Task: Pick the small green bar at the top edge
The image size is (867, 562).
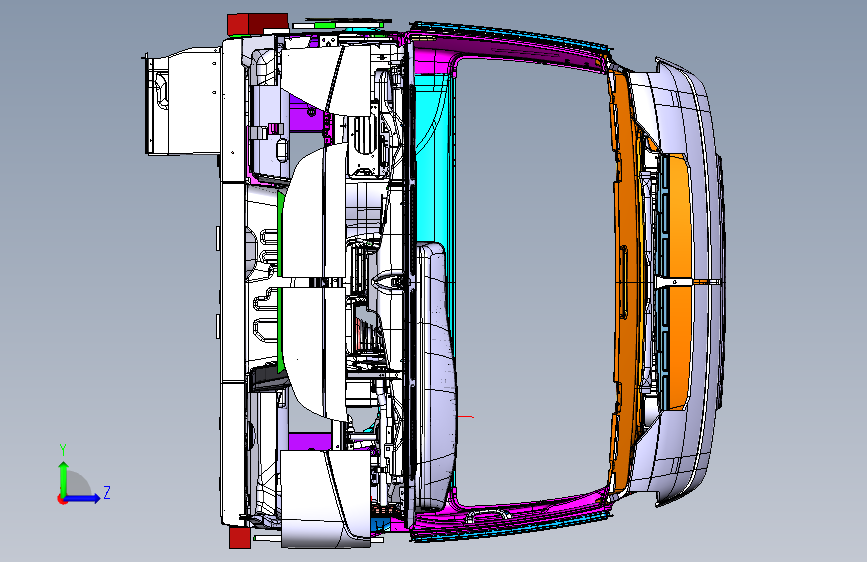Action: pyautogui.click(x=324, y=25)
